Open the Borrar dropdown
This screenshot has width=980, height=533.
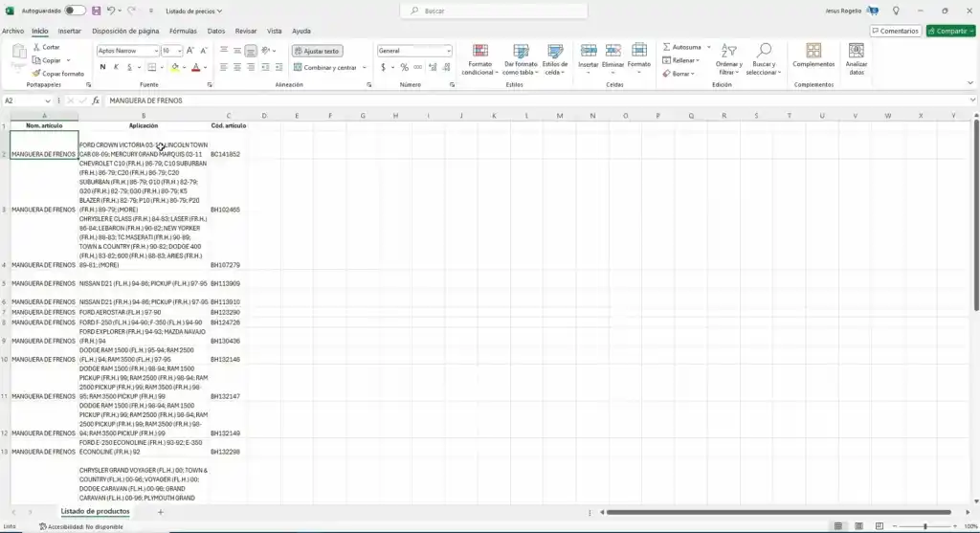(679, 74)
